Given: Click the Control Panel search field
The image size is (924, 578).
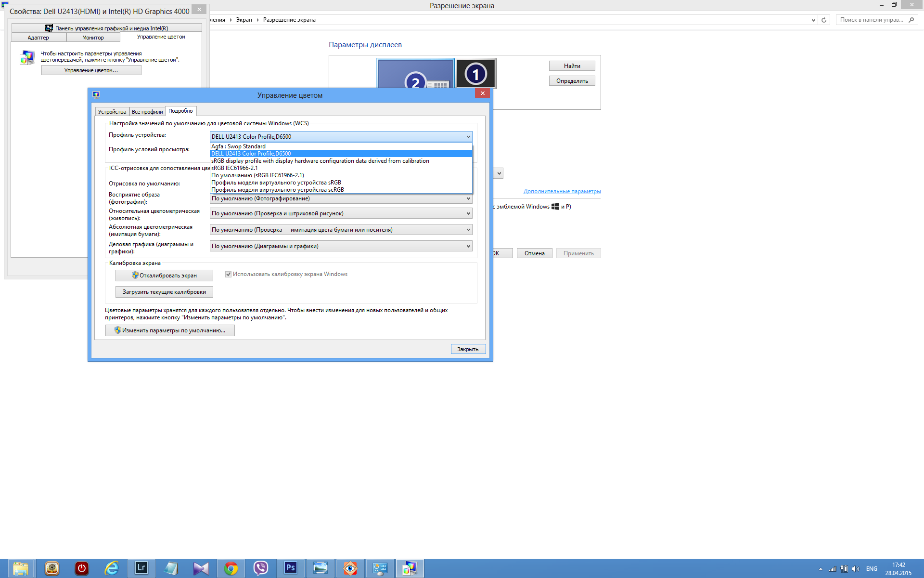Looking at the screenshot, I should pyautogui.click(x=872, y=20).
